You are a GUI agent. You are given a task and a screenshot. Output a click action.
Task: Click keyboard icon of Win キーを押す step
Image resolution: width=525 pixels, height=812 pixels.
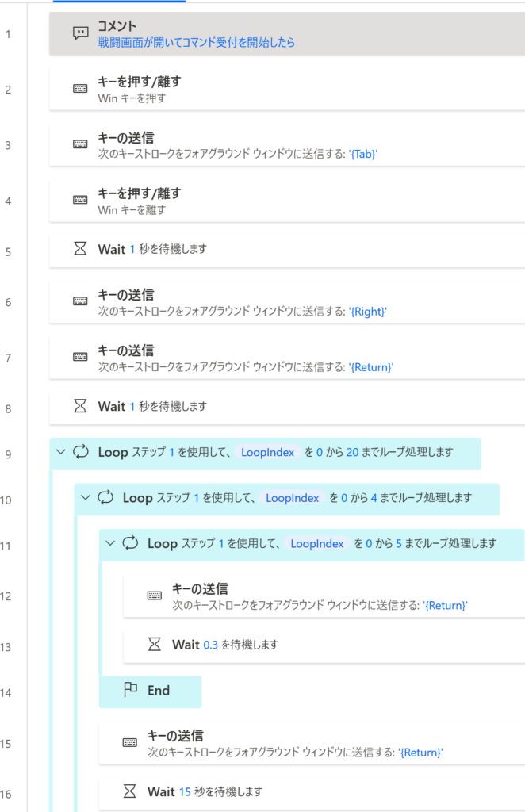(x=80, y=89)
